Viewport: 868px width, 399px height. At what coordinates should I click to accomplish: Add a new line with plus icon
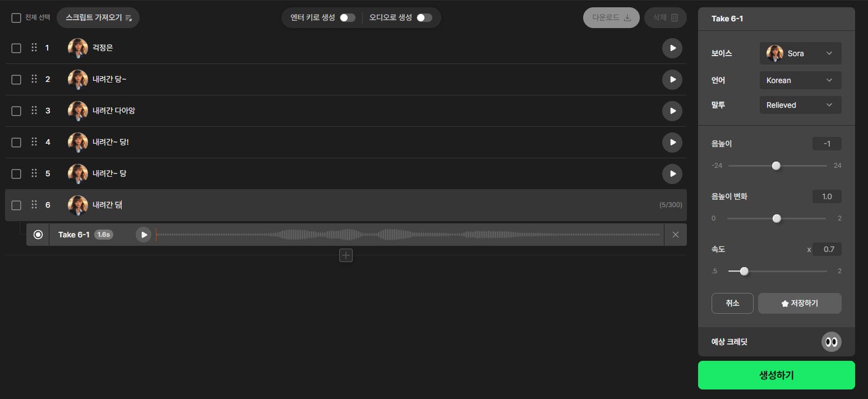[346, 256]
